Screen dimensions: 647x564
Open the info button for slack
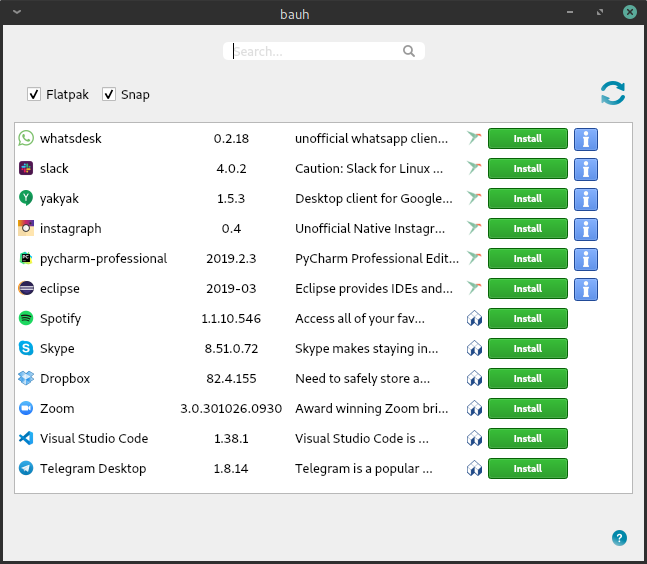586,169
